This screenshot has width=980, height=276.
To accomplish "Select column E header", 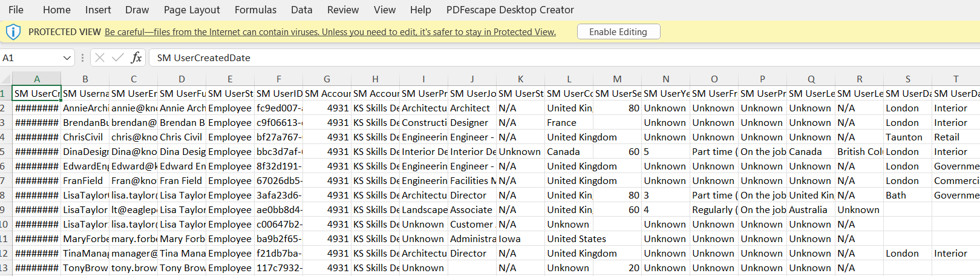I will tap(230, 79).
